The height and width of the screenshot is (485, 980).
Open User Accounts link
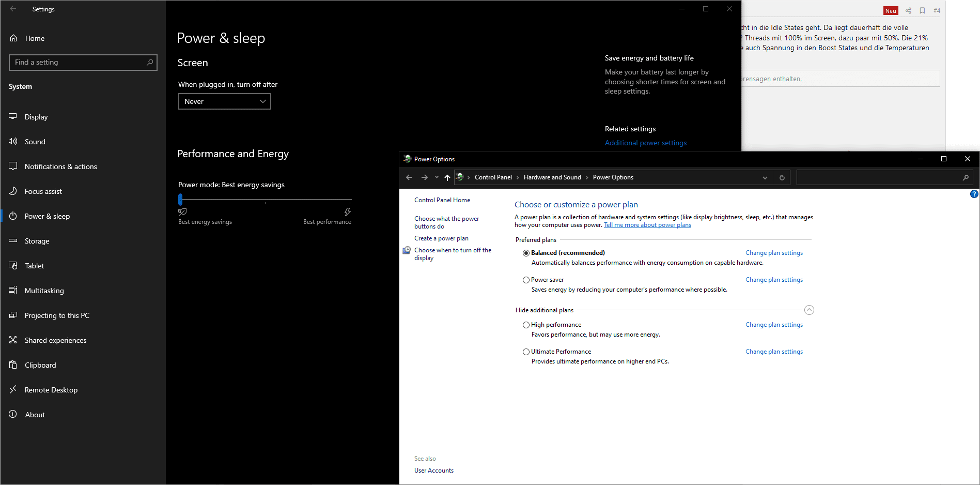click(x=434, y=471)
